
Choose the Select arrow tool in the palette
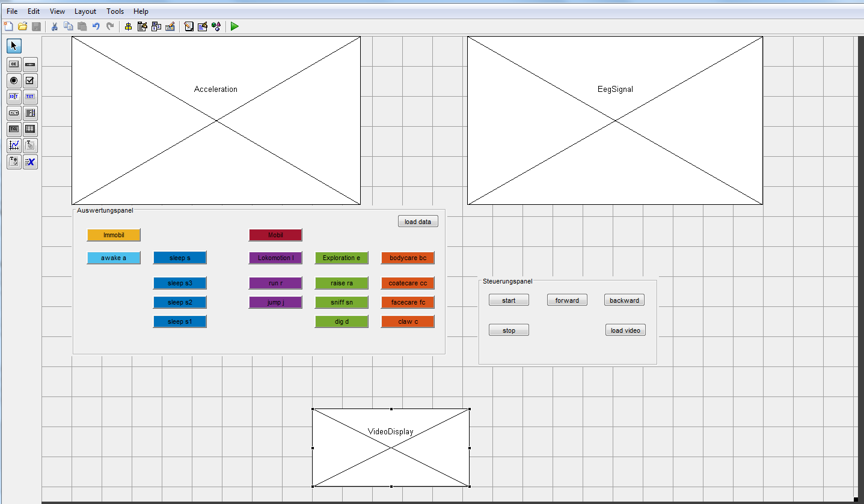(x=14, y=46)
